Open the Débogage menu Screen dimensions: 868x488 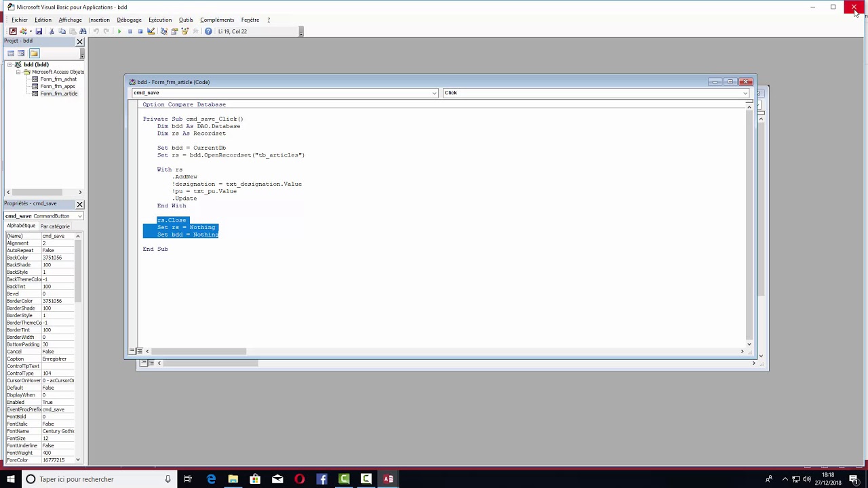[x=129, y=20]
